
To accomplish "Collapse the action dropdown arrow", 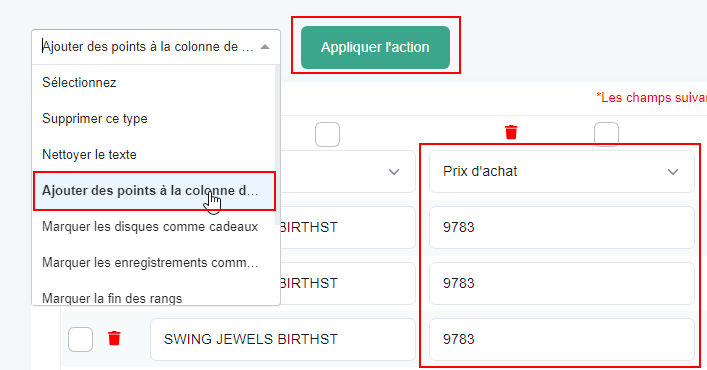I will 265,47.
